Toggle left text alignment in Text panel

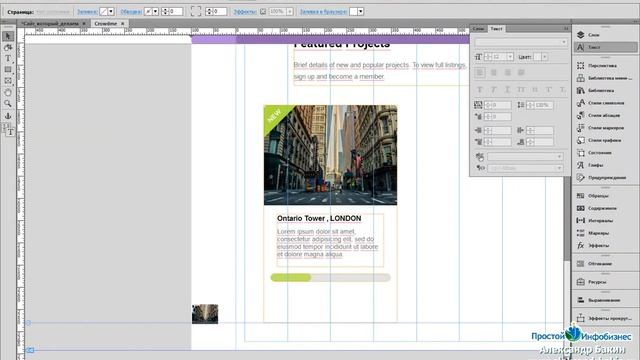pos(480,73)
